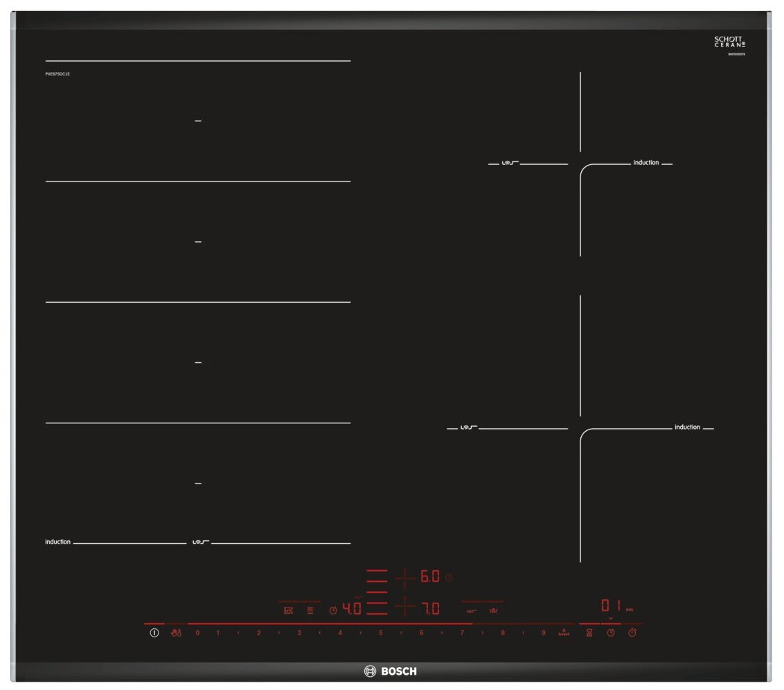The height and width of the screenshot is (690, 784).
Task: Set power level to 0
Action: [197, 633]
